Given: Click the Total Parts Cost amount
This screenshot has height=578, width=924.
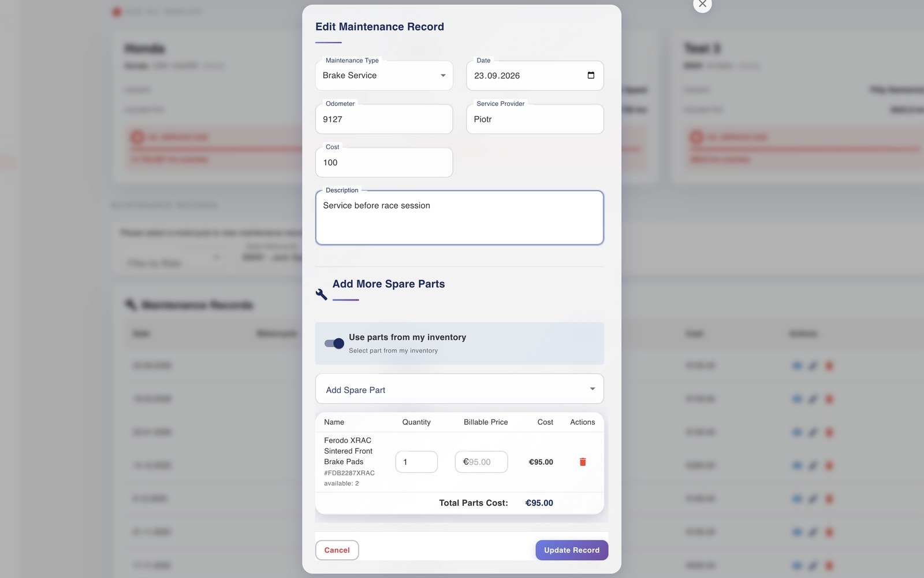Looking at the screenshot, I should [x=539, y=503].
